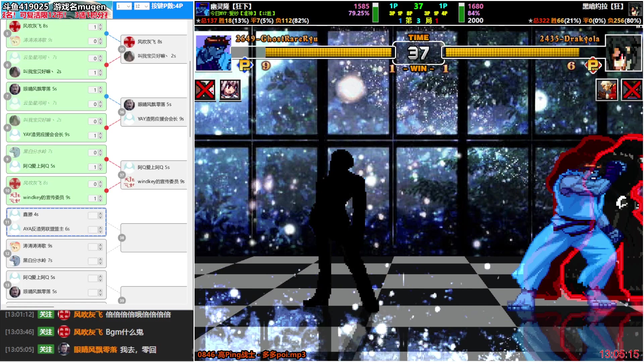
Task: Click the defeated red X slot under GhostRareRyu
Action: (205, 90)
